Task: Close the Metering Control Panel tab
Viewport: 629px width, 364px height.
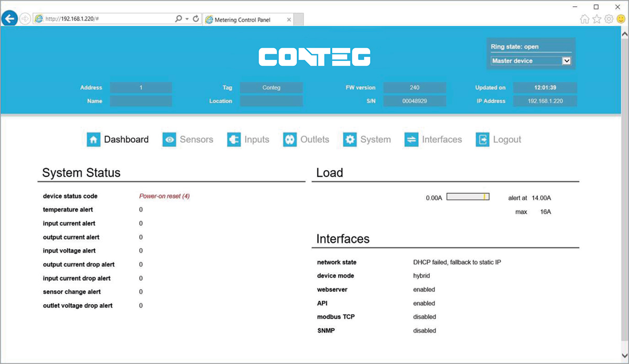Action: point(289,19)
